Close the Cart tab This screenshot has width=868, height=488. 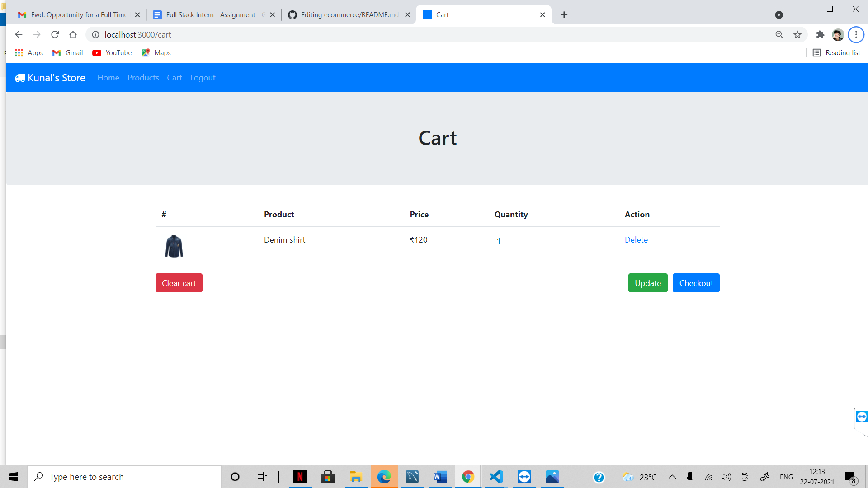pos(542,15)
